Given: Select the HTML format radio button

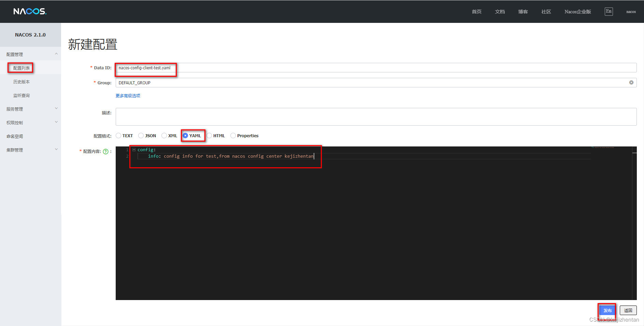Looking at the screenshot, I should pos(209,136).
